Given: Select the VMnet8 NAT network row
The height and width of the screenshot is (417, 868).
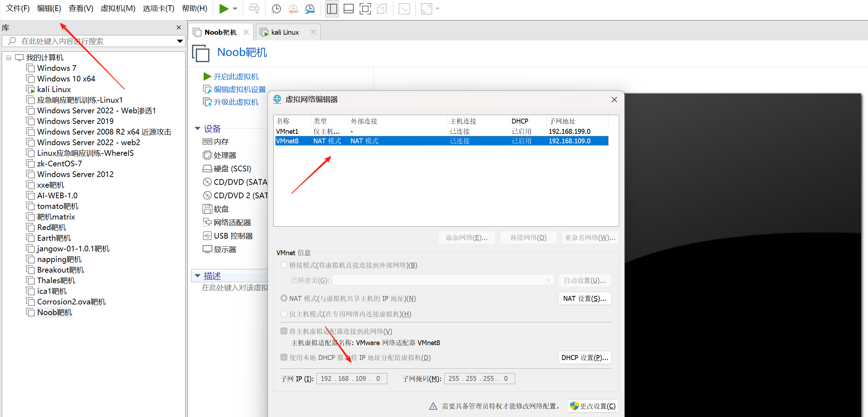Looking at the screenshot, I should click(x=442, y=141).
